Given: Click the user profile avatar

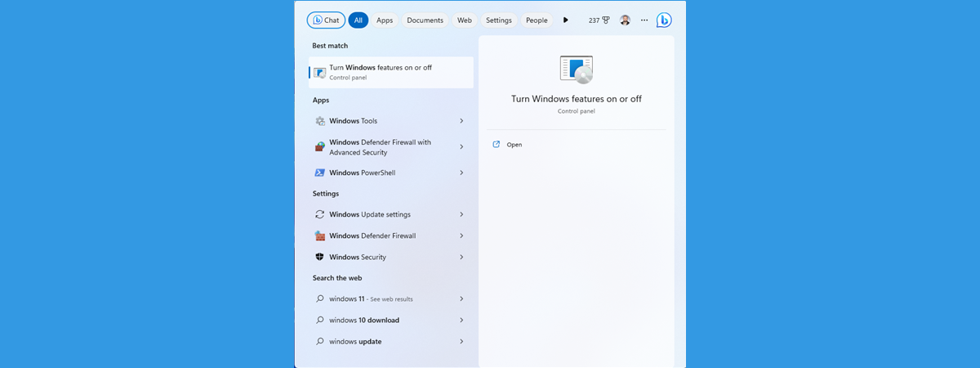Looking at the screenshot, I should [x=625, y=20].
